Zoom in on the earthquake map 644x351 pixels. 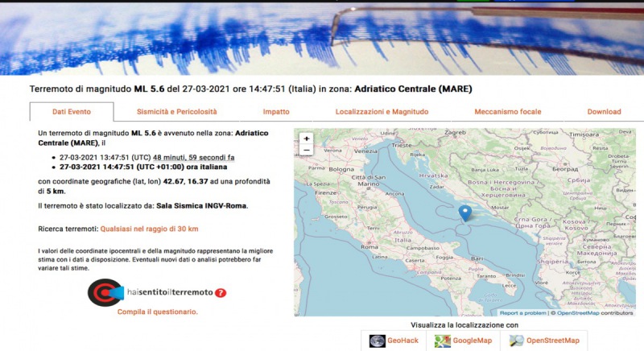(x=306, y=138)
